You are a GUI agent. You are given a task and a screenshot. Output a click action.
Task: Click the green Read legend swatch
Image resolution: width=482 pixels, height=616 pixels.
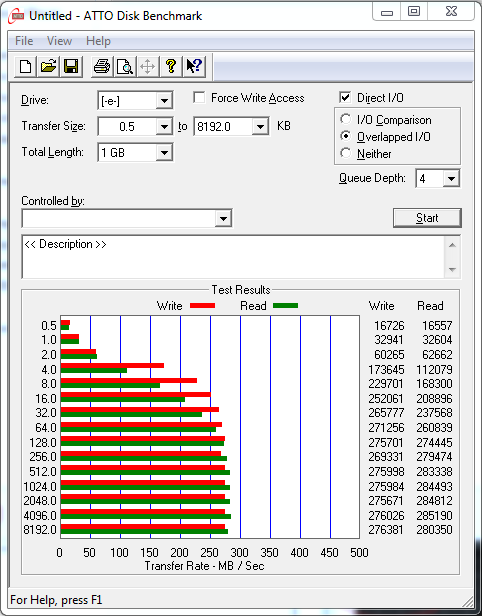click(x=286, y=306)
